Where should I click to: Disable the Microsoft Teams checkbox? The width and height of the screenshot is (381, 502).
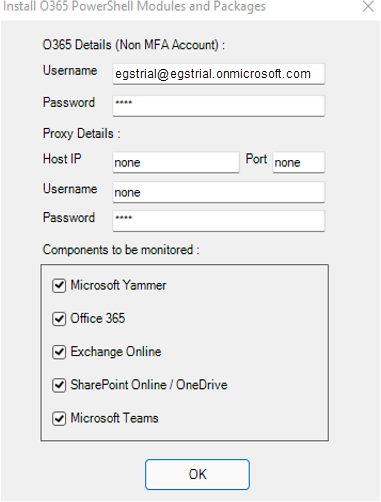[59, 418]
